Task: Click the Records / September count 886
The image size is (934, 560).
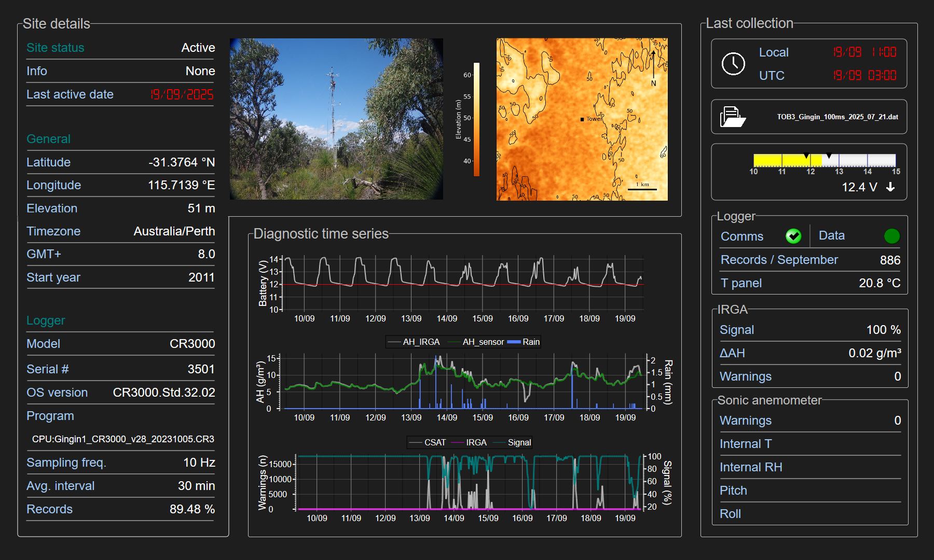Action: (890, 260)
